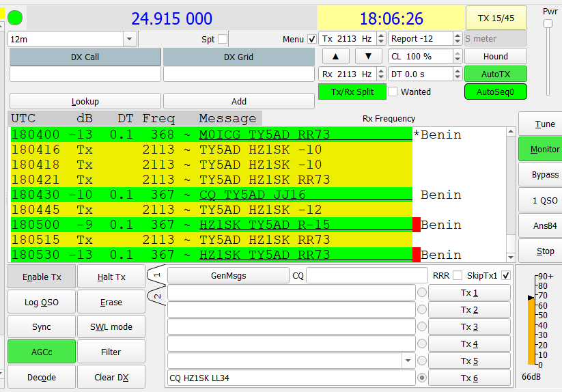Click the DX Grid header button
562x392 pixels.
pos(239,57)
